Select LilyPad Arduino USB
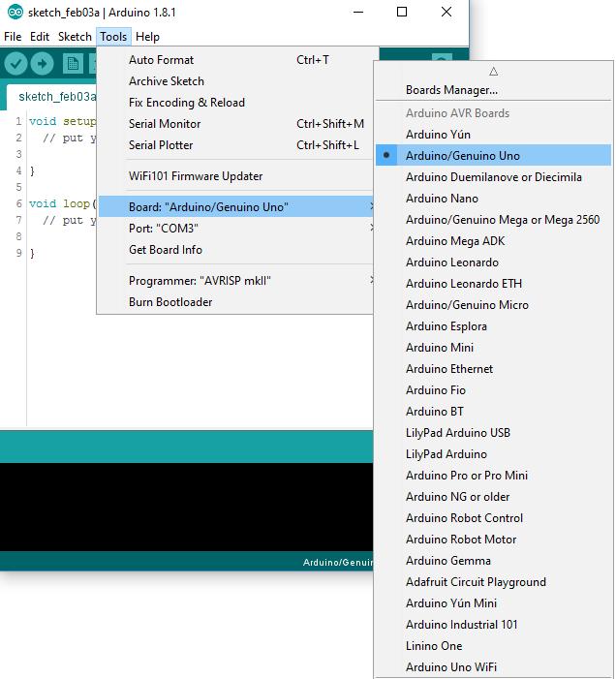The width and height of the screenshot is (616, 679). point(493,433)
